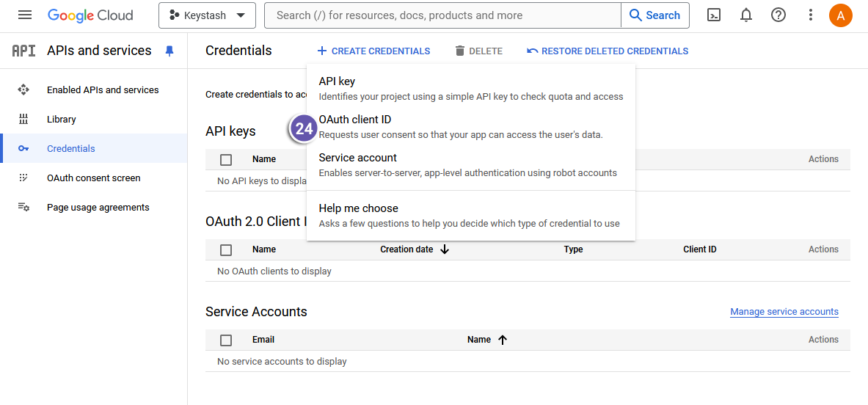
Task: Focus the resources search field
Action: click(442, 15)
